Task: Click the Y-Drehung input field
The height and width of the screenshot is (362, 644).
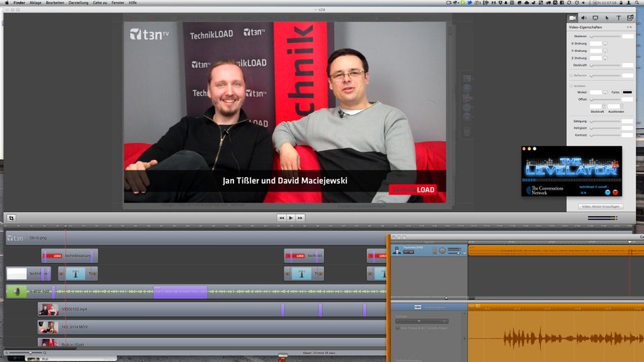Action: 596,51
